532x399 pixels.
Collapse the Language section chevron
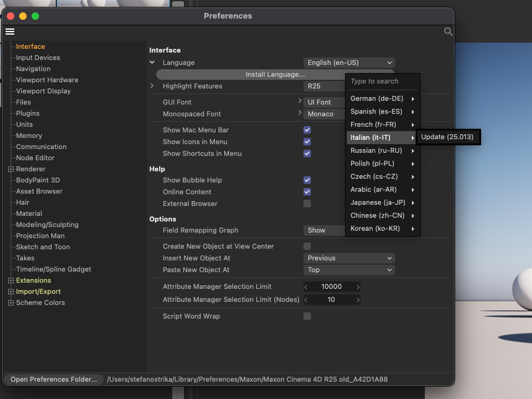(152, 62)
